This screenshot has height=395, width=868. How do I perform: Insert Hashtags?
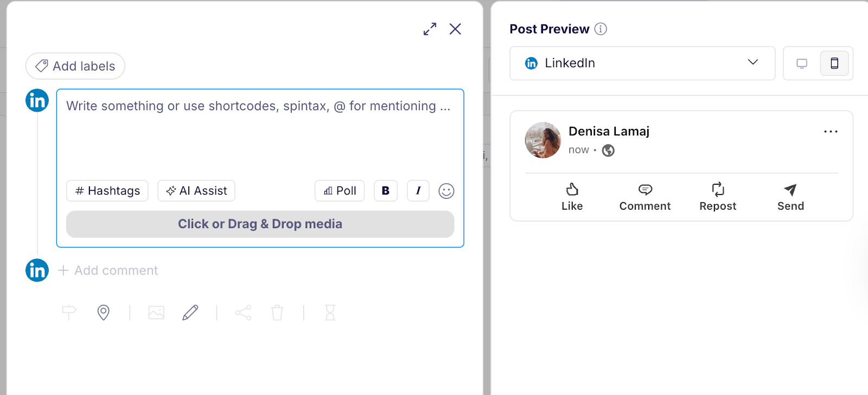[107, 191]
